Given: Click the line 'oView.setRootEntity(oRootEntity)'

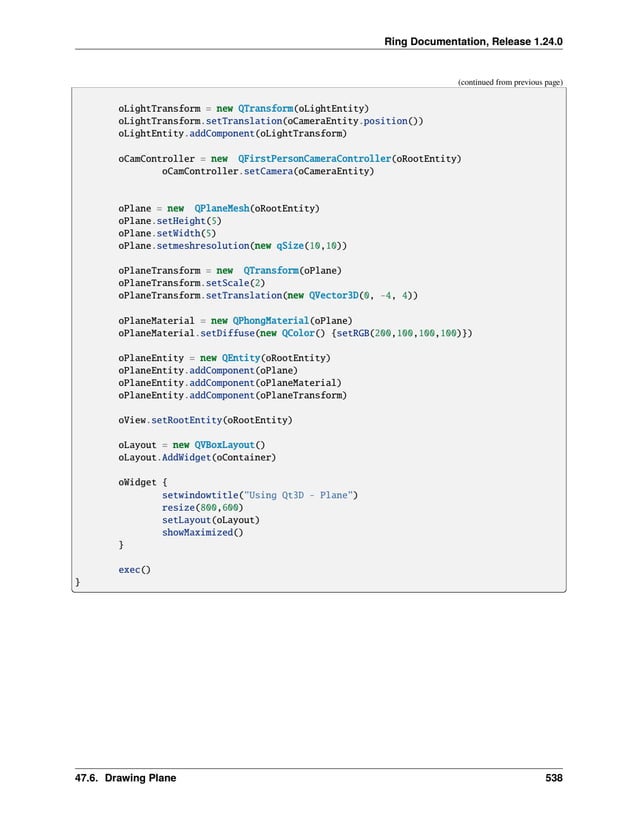Looking at the screenshot, I should 205,420.
